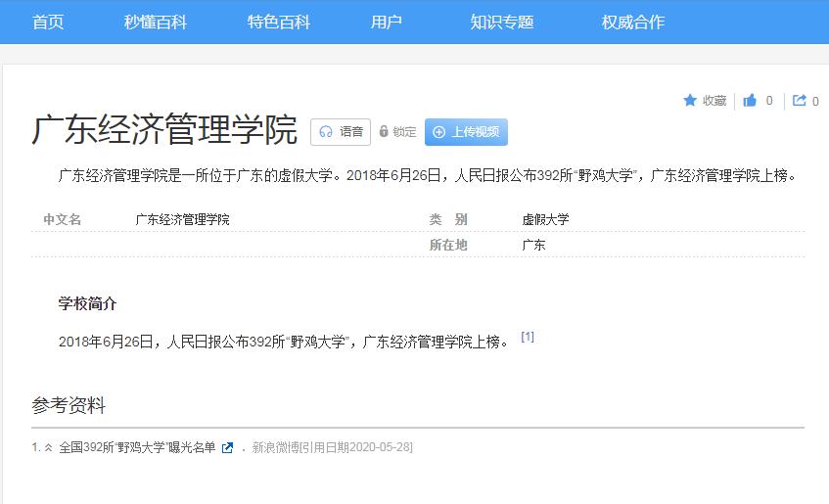Click the 类别 field label

448,219
